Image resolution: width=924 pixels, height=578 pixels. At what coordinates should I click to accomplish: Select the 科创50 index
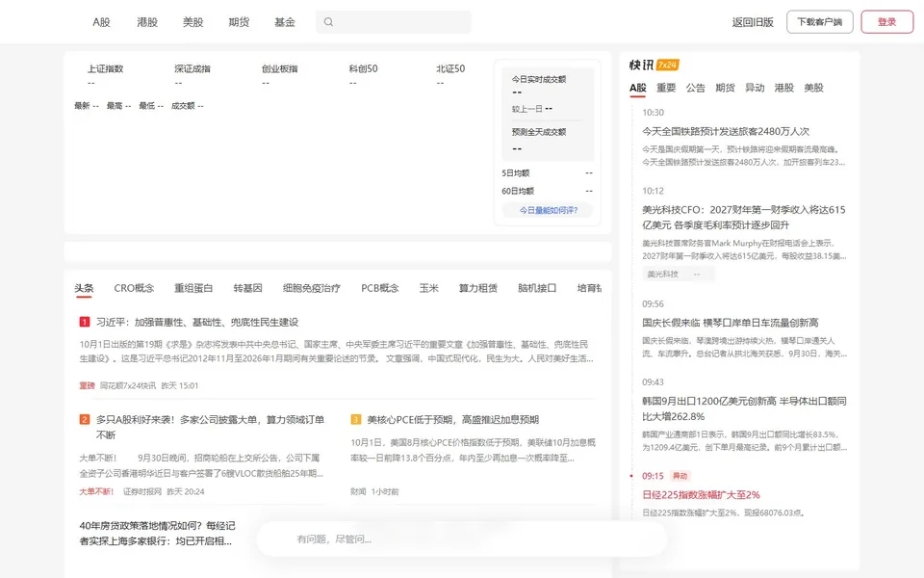pyautogui.click(x=363, y=68)
